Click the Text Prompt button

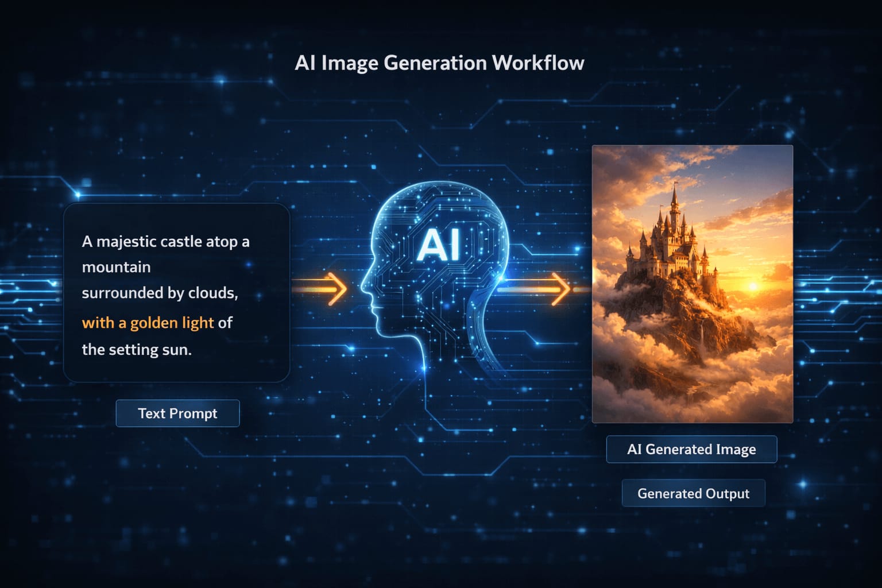177,413
